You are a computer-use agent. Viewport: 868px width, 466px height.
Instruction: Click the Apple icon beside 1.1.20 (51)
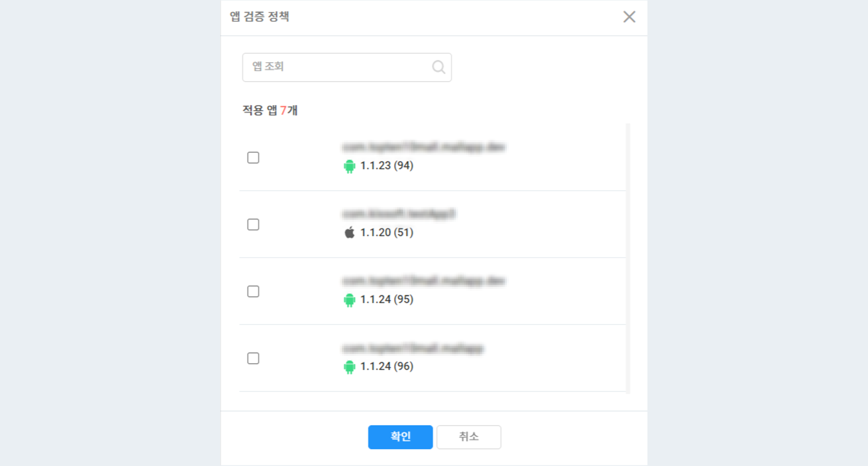click(350, 233)
